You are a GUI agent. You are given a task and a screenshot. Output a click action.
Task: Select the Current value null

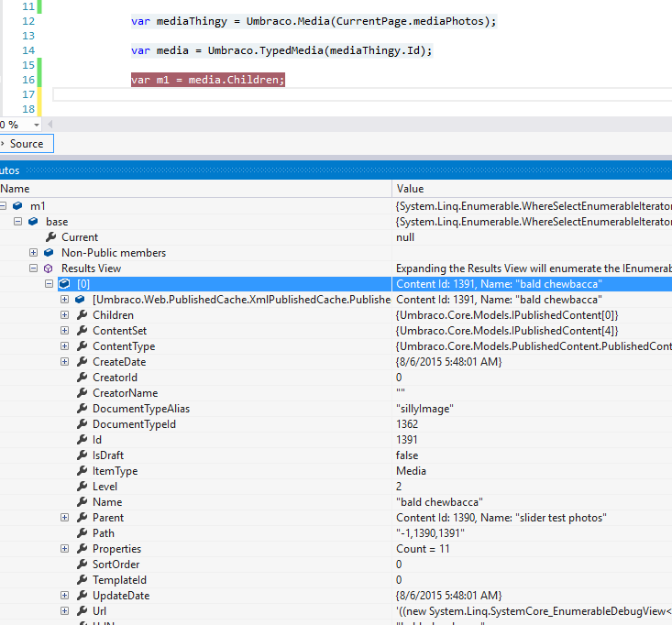[405, 237]
